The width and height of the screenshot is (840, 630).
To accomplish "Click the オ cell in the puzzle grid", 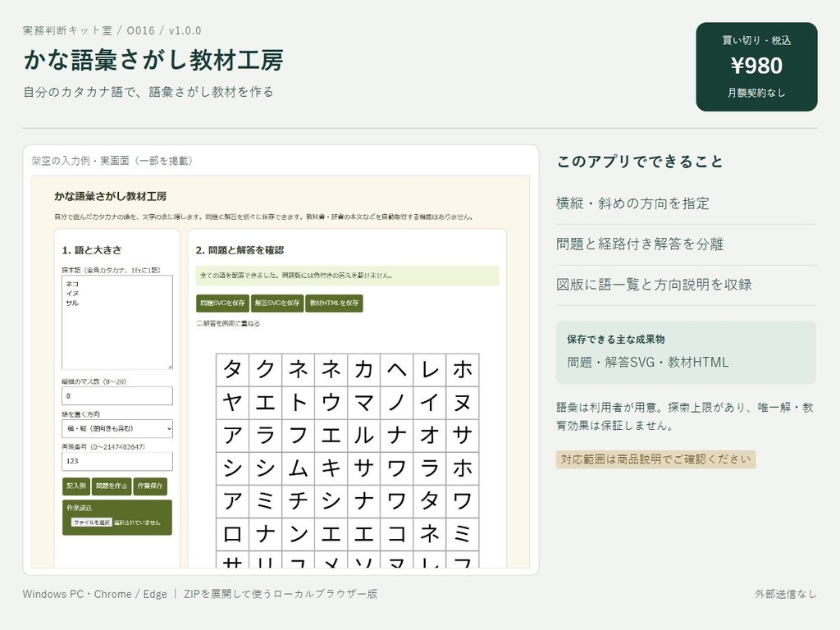I will [430, 435].
